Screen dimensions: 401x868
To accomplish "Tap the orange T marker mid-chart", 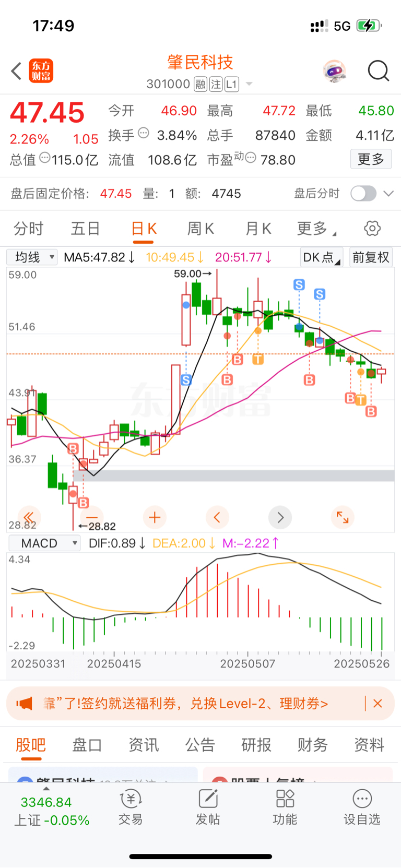I will [258, 359].
